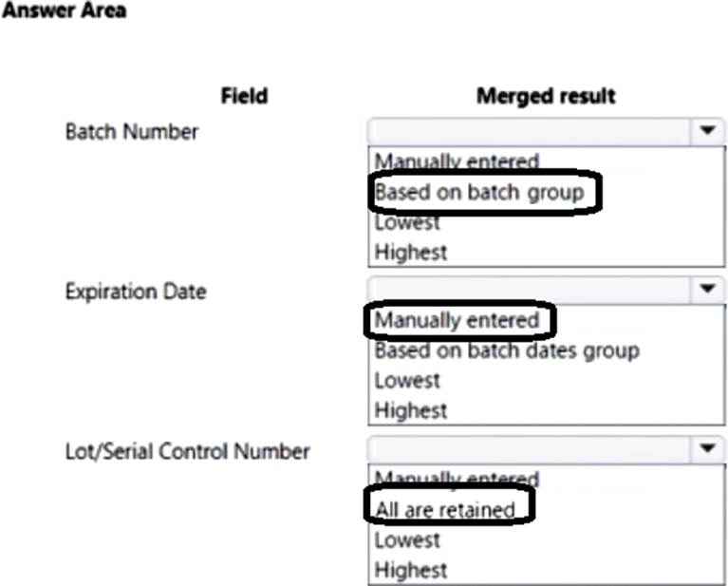728x586 pixels.
Task: Select 'Manually entered' for Lot/Serial Control Number
Action: tap(457, 479)
